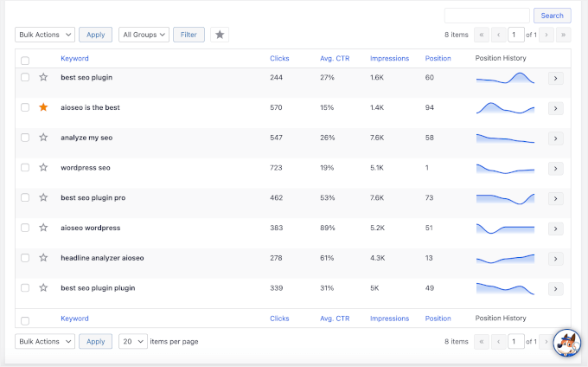Image resolution: width=588 pixels, height=367 pixels.
Task: Click the Filter button
Action: click(189, 35)
